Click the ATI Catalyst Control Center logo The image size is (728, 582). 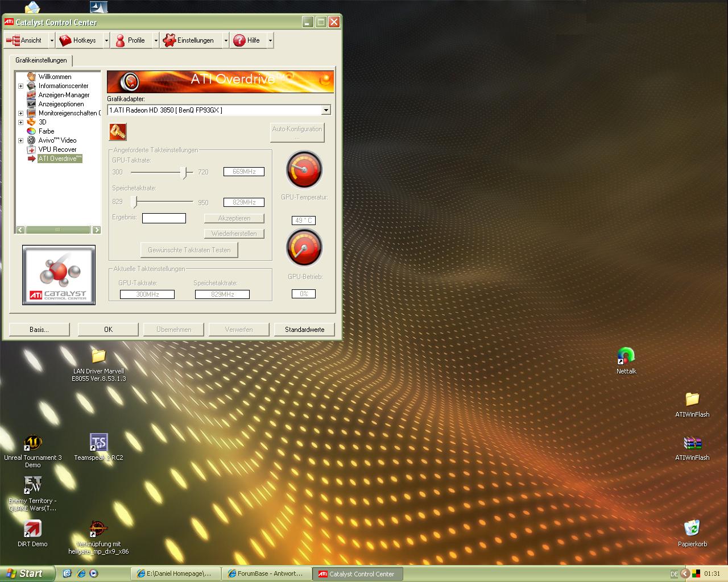pyautogui.click(x=59, y=275)
